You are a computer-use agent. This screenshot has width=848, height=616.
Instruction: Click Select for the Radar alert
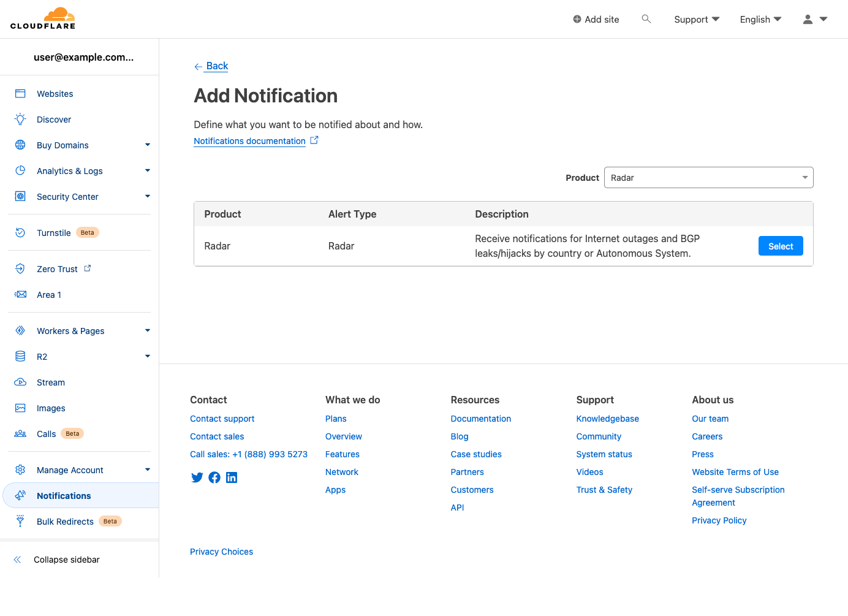coord(781,246)
